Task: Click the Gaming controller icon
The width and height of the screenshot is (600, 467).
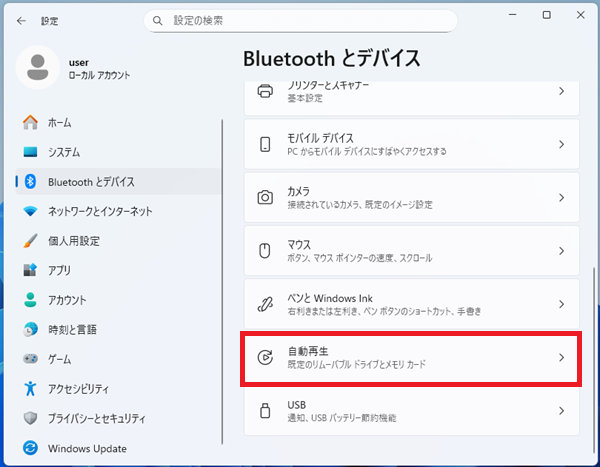Action: (30, 359)
